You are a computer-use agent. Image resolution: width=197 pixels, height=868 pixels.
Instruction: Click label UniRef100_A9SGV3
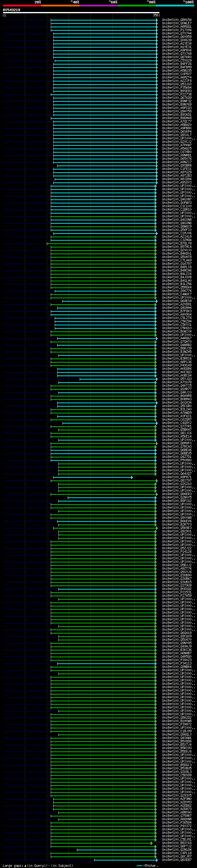[x=176, y=183]
